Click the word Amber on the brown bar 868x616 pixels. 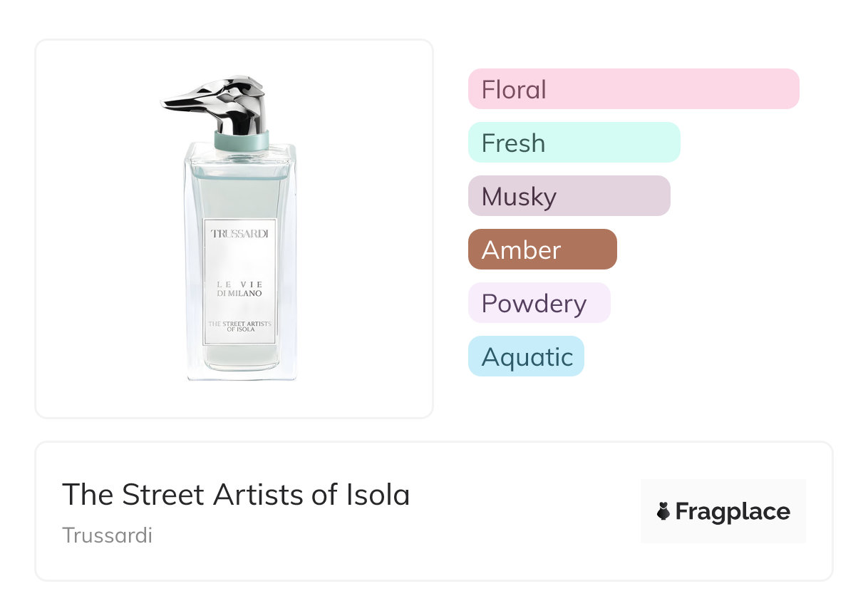521,250
